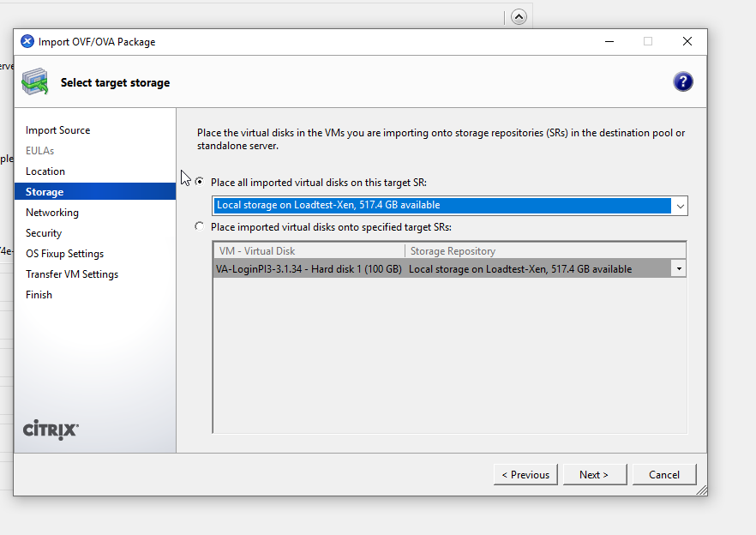
Task: Click the 'VM - Virtual Disk' column header
Action: 309,251
